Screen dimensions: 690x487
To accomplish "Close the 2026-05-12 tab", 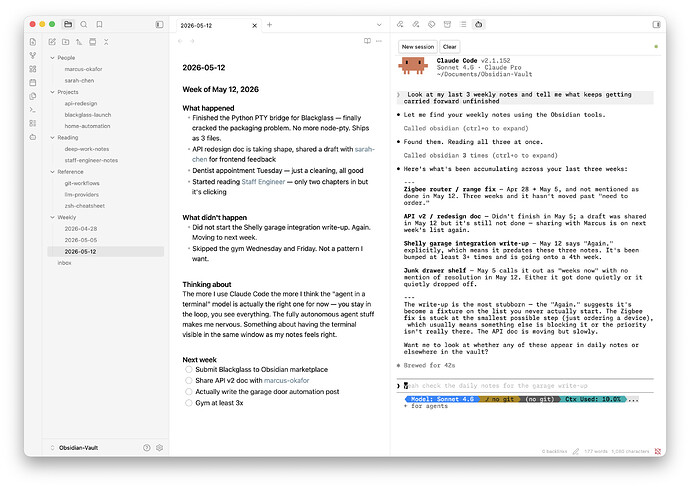I will pyautogui.click(x=254, y=26).
